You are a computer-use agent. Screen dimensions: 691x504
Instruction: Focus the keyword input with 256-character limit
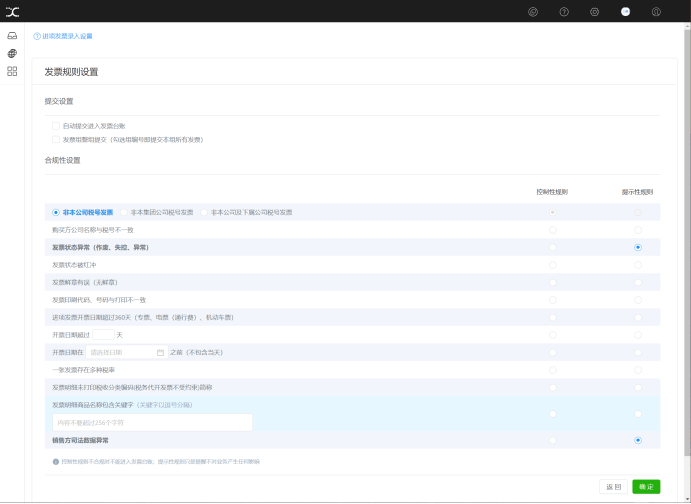(152, 422)
